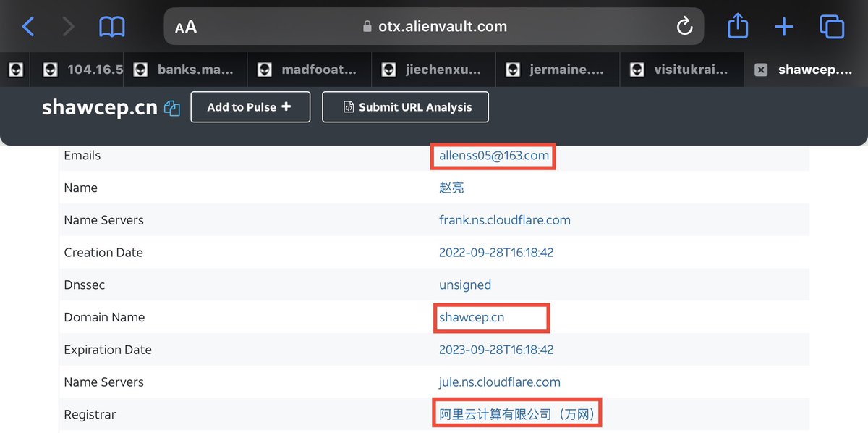Screen dimensions: 868x433
Task: Open the bookmarks book icon
Action: point(111,27)
